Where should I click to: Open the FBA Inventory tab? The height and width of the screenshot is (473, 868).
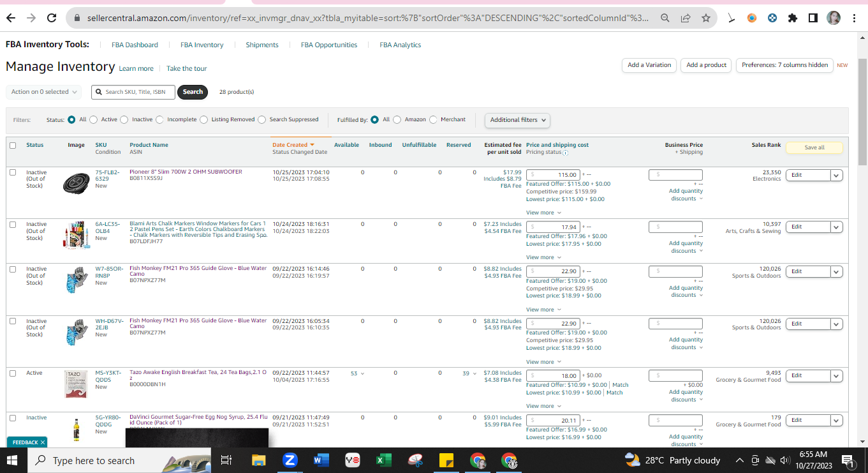coord(202,45)
